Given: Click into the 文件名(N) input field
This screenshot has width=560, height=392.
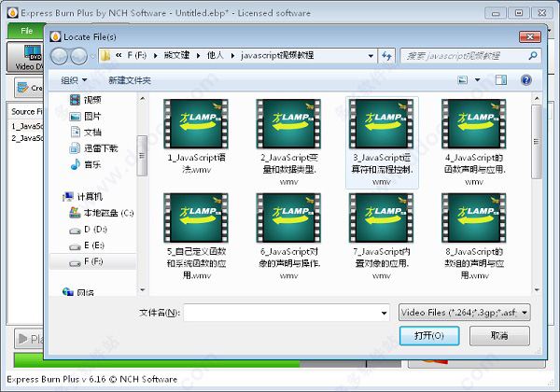Looking at the screenshot, I should click(282, 313).
